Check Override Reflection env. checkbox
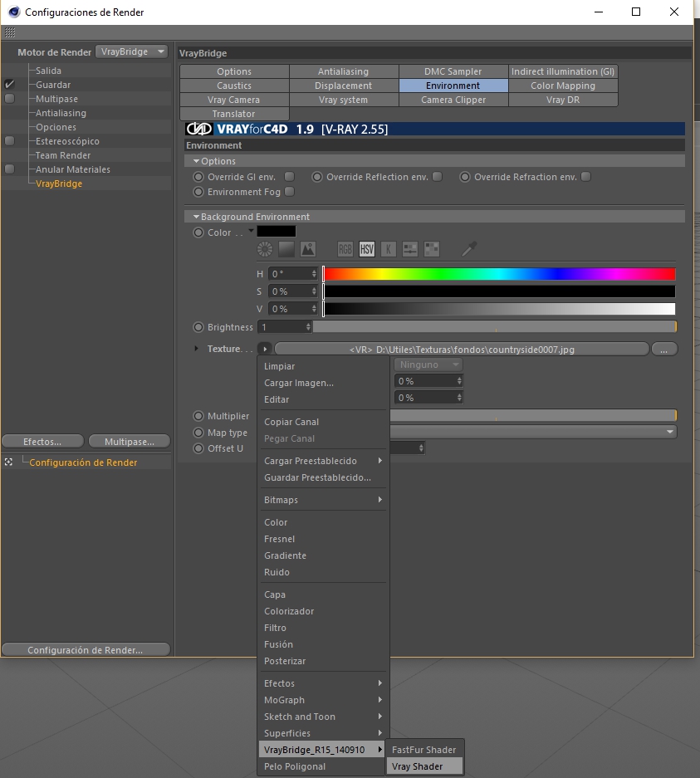 click(437, 177)
